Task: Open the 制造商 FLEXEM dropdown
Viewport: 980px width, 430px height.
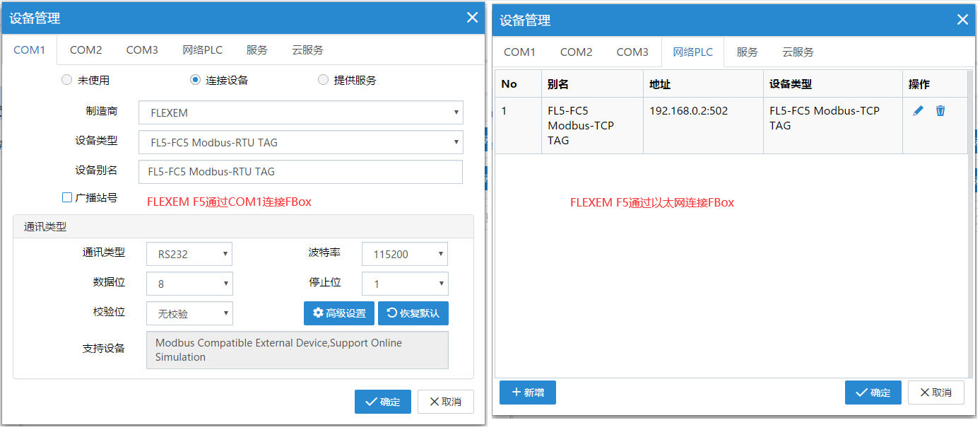Action: [x=300, y=112]
